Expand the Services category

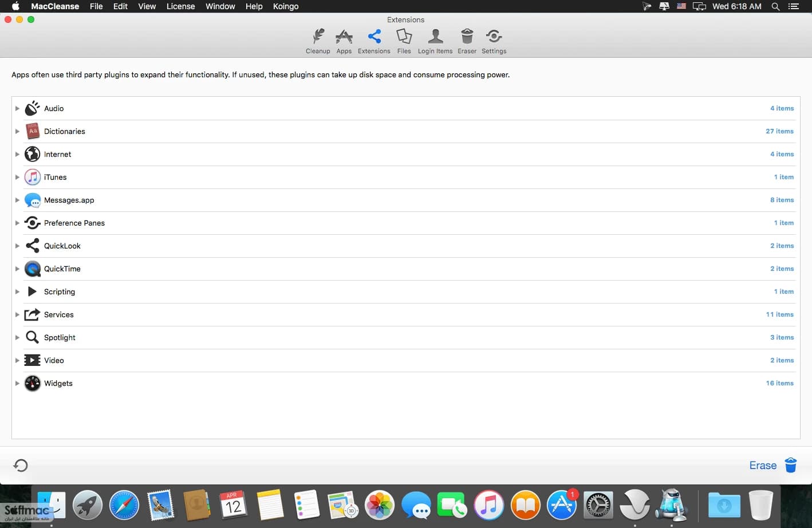tap(17, 314)
